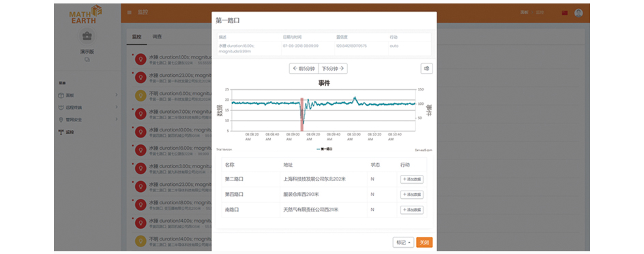Click the 下5分钟 next button

(333, 69)
